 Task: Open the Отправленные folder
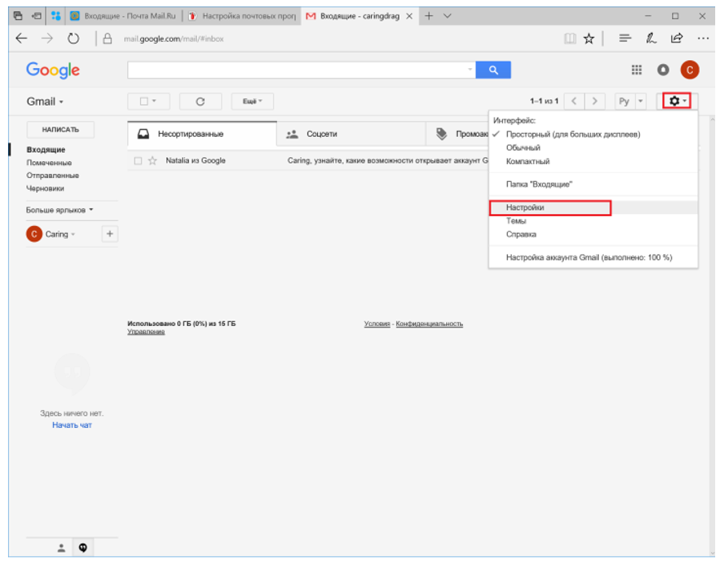coord(53,175)
